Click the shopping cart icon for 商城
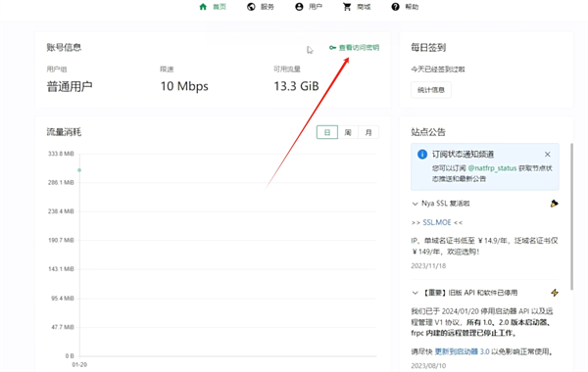This screenshot has height=372, width=588. click(x=347, y=7)
